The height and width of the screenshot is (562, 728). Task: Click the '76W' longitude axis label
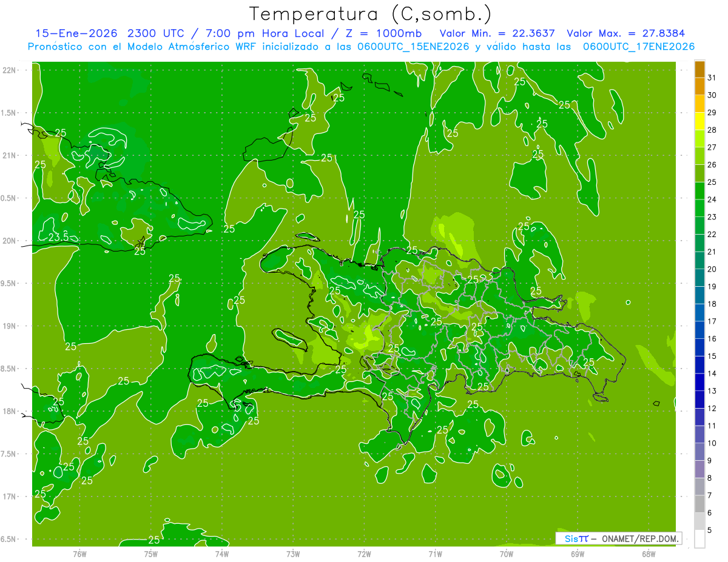pyautogui.click(x=79, y=554)
